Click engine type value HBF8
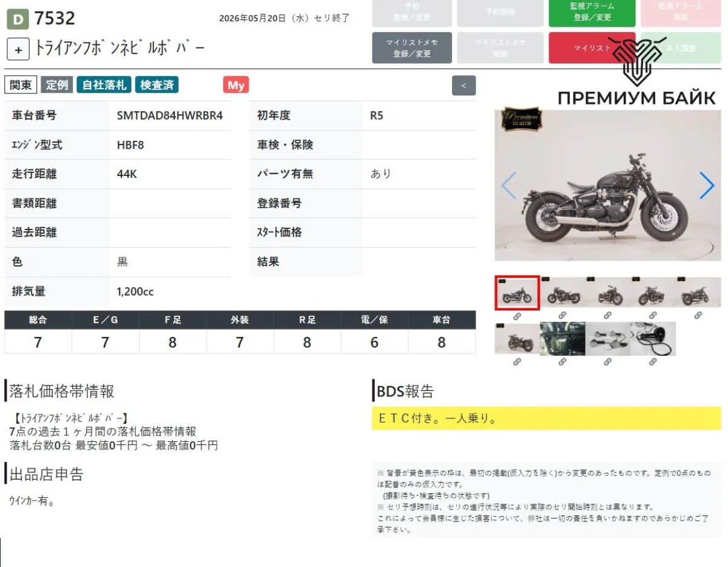728x567 pixels. [x=130, y=145]
